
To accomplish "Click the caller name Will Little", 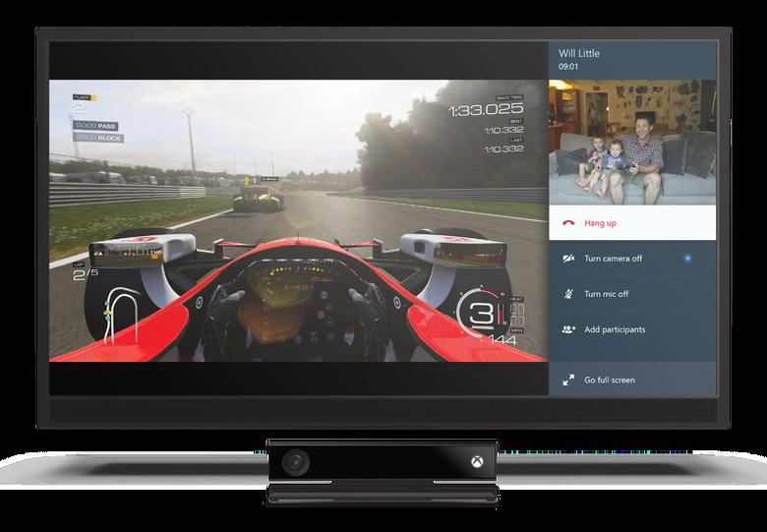I will coord(579,53).
